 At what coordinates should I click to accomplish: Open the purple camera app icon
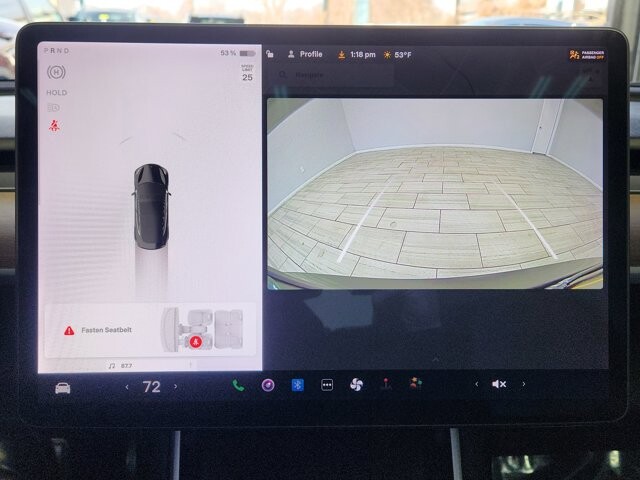(268, 385)
